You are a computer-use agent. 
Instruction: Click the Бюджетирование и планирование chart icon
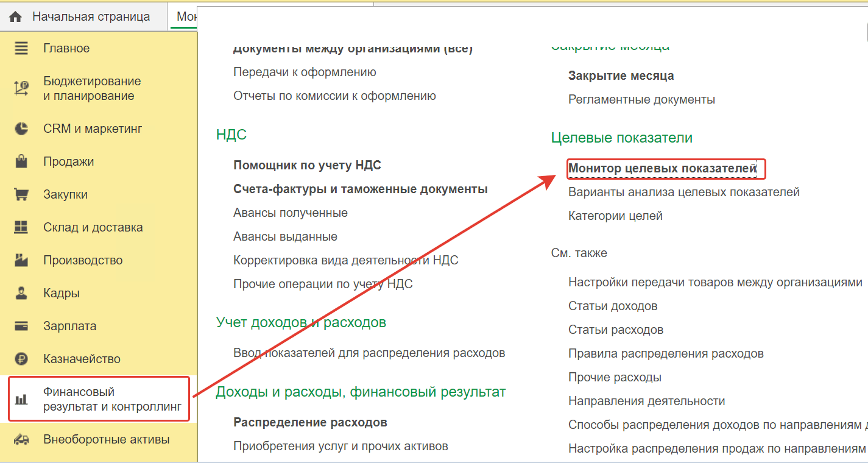click(21, 89)
